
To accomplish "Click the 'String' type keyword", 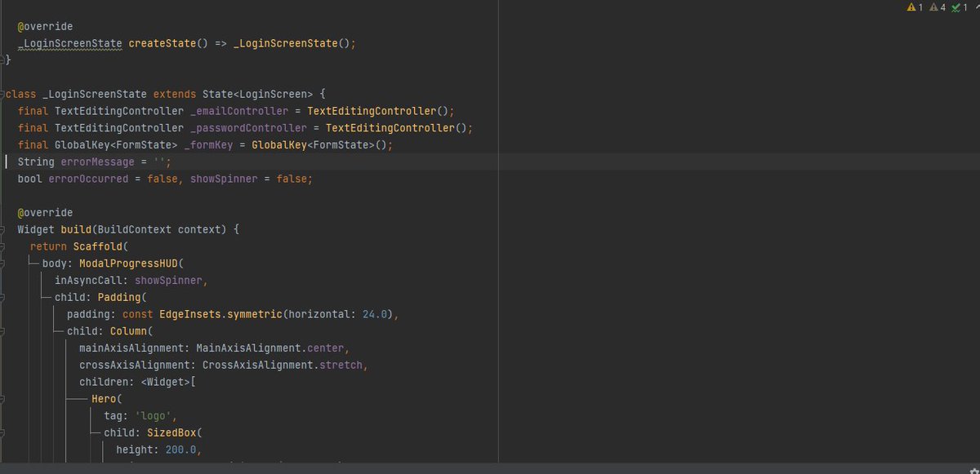I will 36,162.
